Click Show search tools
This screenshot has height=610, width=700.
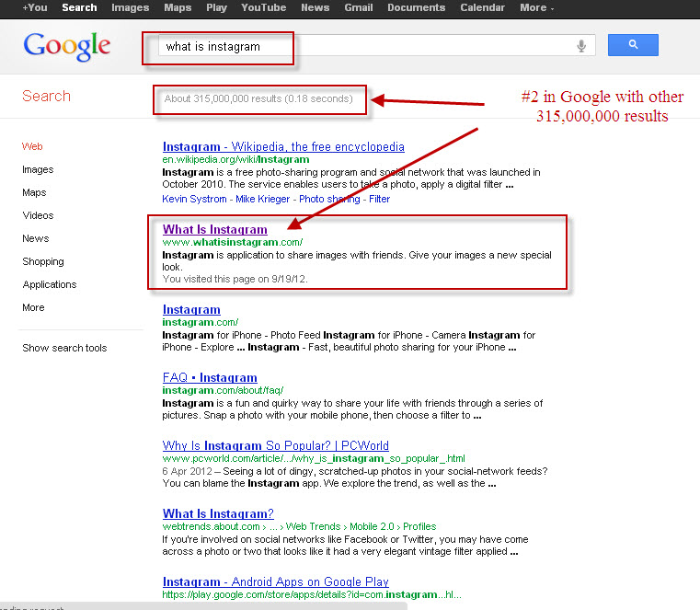coord(64,348)
